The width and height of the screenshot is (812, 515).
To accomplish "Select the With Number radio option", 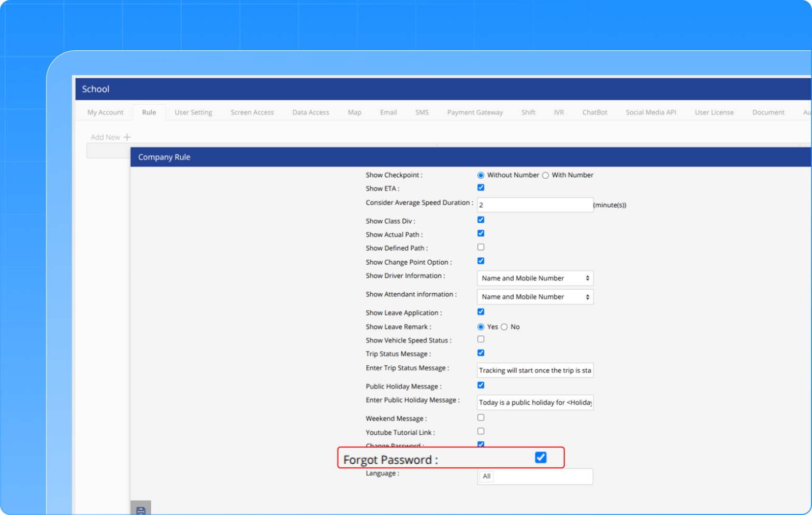I will tap(545, 176).
